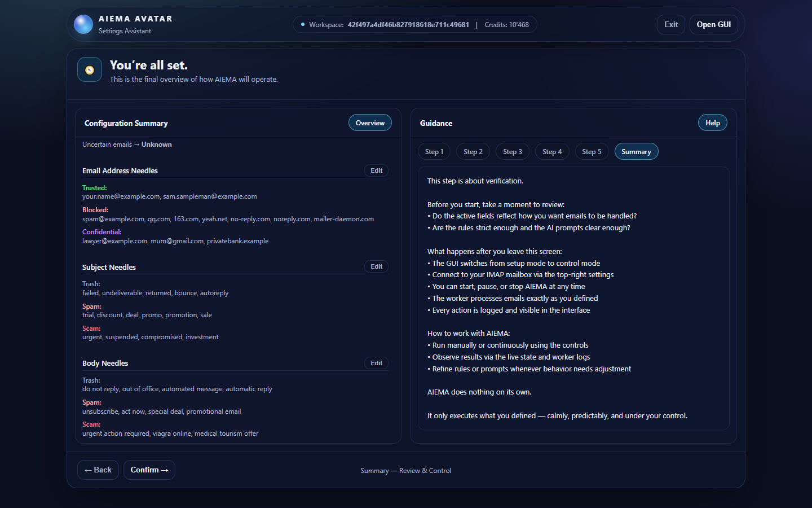
Task: Go to the Step 5 guidance tab
Action: 592,152
